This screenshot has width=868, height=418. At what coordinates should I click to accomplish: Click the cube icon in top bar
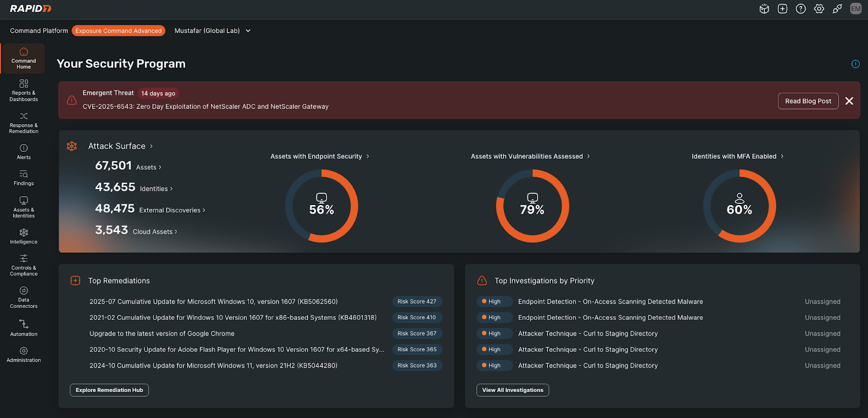tap(764, 9)
